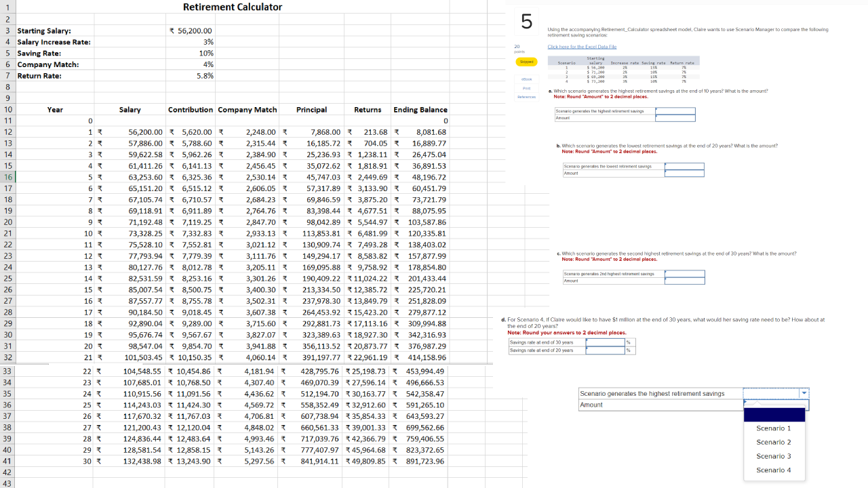
Task: Select the company match cell 2,933.13
Action: click(x=248, y=234)
